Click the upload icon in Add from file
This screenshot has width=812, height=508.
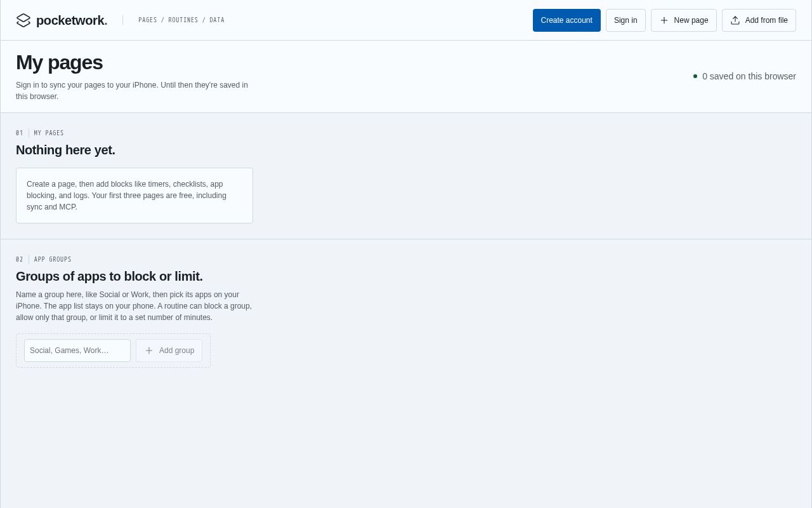735,20
